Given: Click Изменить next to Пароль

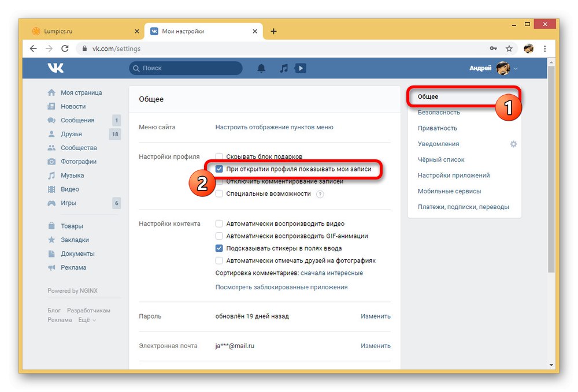Looking at the screenshot, I should point(375,316).
